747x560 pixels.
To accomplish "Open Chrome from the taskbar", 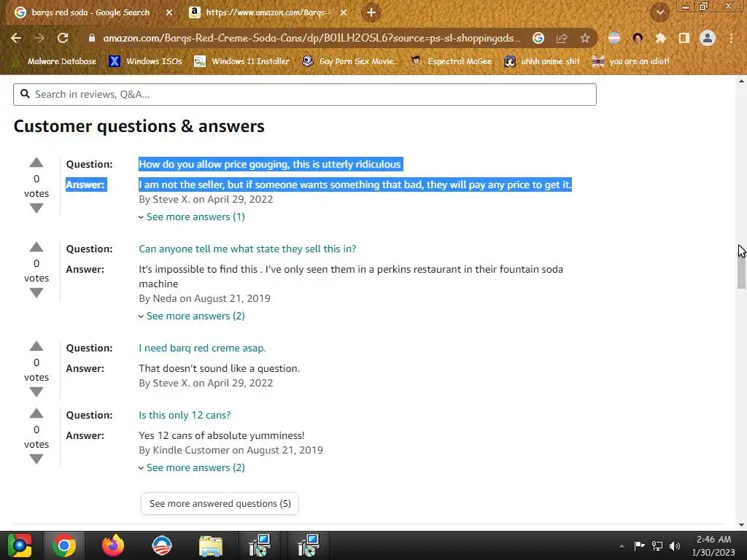I will point(64,545).
